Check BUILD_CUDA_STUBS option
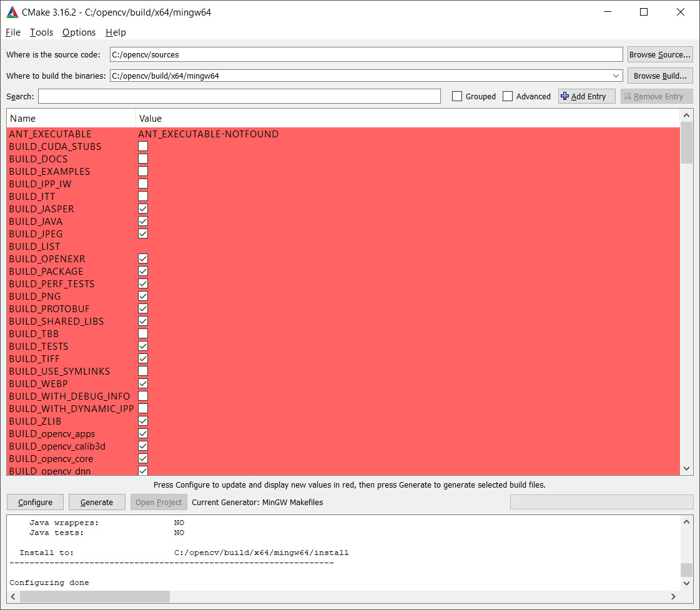 [x=143, y=146]
